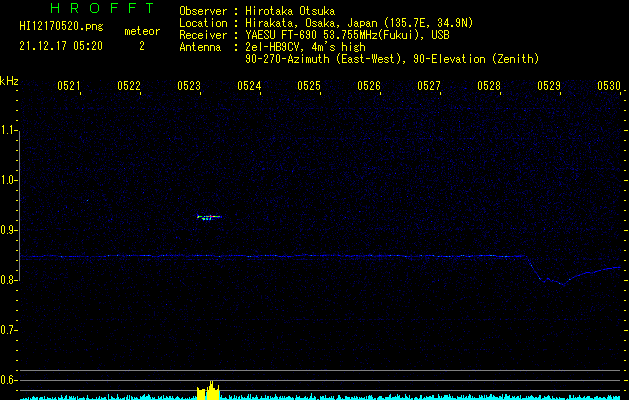Viewport: 629px width, 400px height.
Task: Click the timestamp 21.12.17 05:20
Action: (x=61, y=46)
